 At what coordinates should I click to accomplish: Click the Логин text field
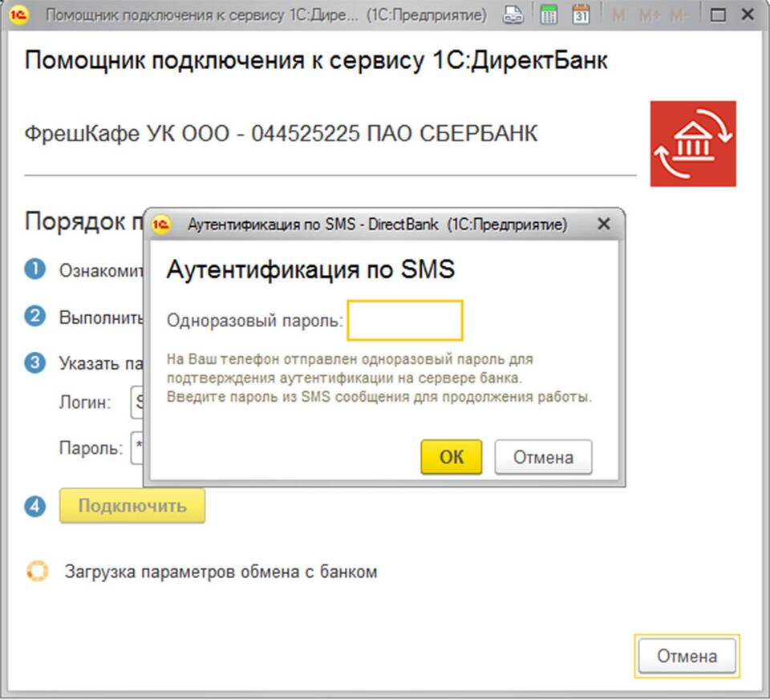(x=136, y=403)
